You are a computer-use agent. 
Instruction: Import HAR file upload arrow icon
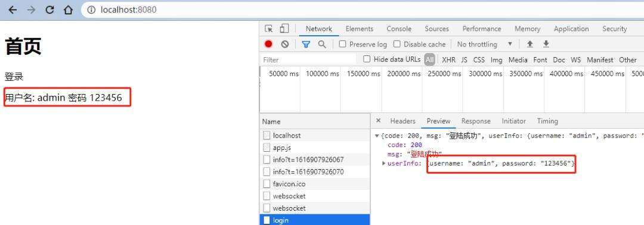pos(530,44)
